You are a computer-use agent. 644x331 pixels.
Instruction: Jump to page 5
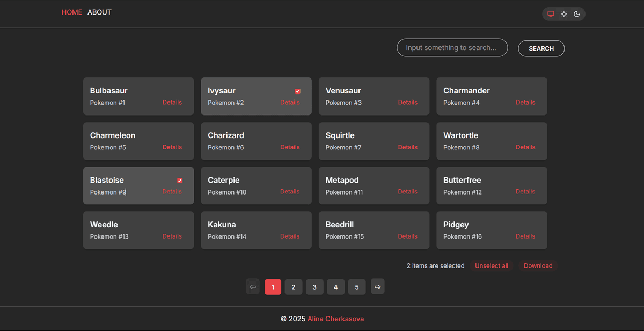pyautogui.click(x=357, y=287)
